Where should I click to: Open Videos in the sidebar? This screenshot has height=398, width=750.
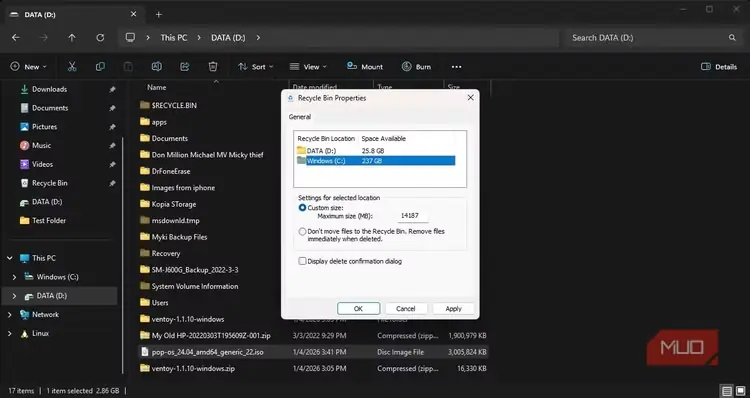pyautogui.click(x=42, y=164)
